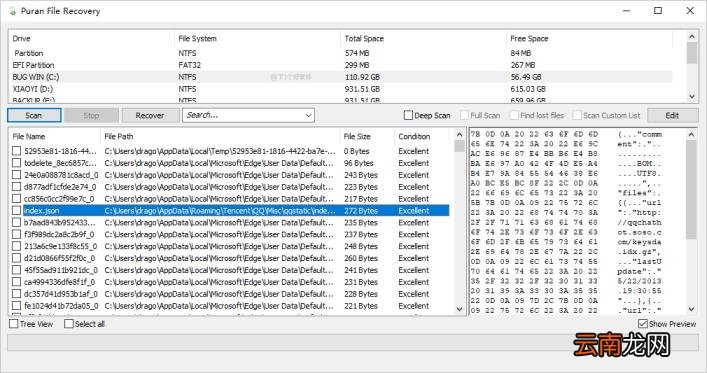The width and height of the screenshot is (707, 373).
Task: Check the box for todelete_8ec6857c file
Action: point(17,163)
